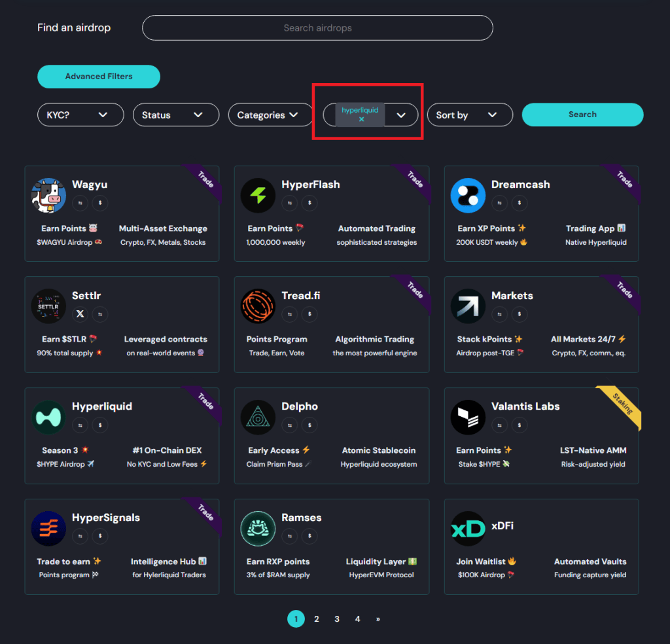
Task: Click the swap arrows icon on Settlr card
Action: [100, 314]
